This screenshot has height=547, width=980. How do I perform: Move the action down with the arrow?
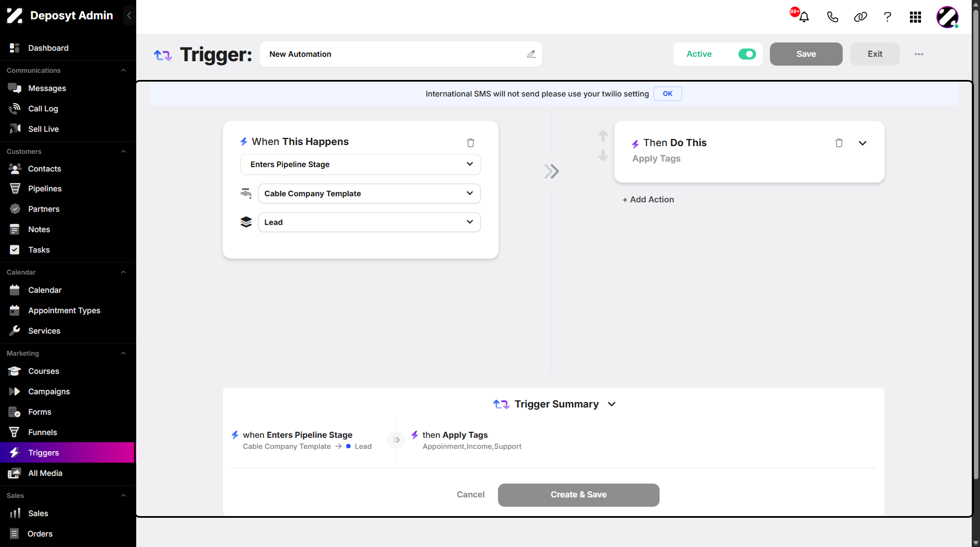click(603, 155)
